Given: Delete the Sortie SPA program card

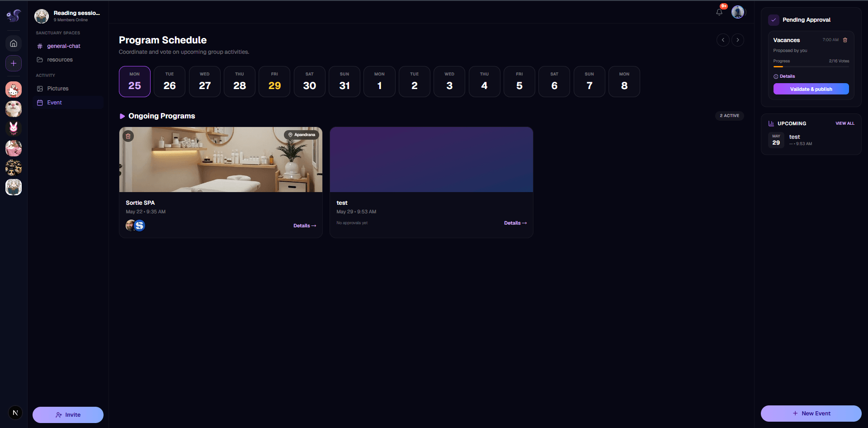Looking at the screenshot, I should (x=128, y=136).
